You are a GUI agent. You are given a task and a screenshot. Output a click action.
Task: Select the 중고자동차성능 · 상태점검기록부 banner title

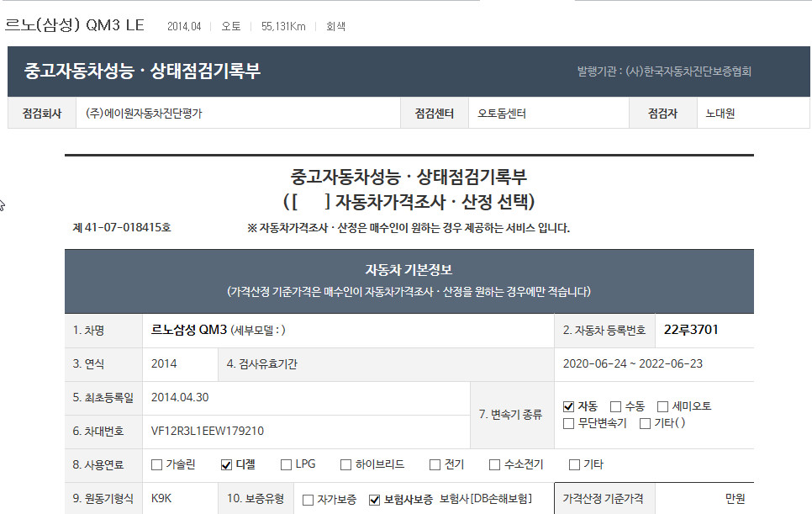coord(142,71)
